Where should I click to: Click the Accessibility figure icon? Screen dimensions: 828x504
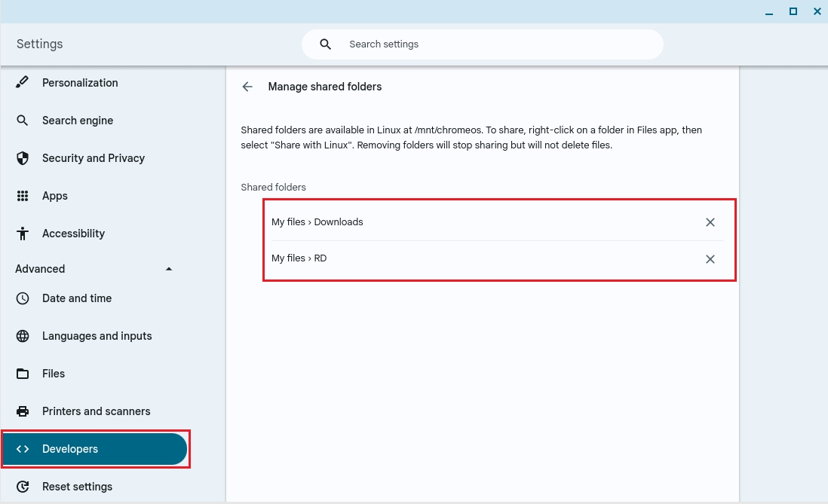click(23, 234)
